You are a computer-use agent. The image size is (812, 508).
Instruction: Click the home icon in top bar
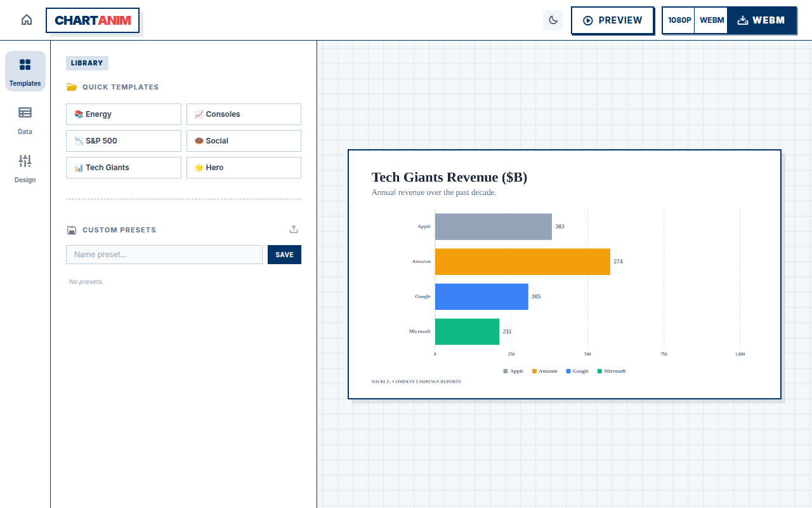27,20
